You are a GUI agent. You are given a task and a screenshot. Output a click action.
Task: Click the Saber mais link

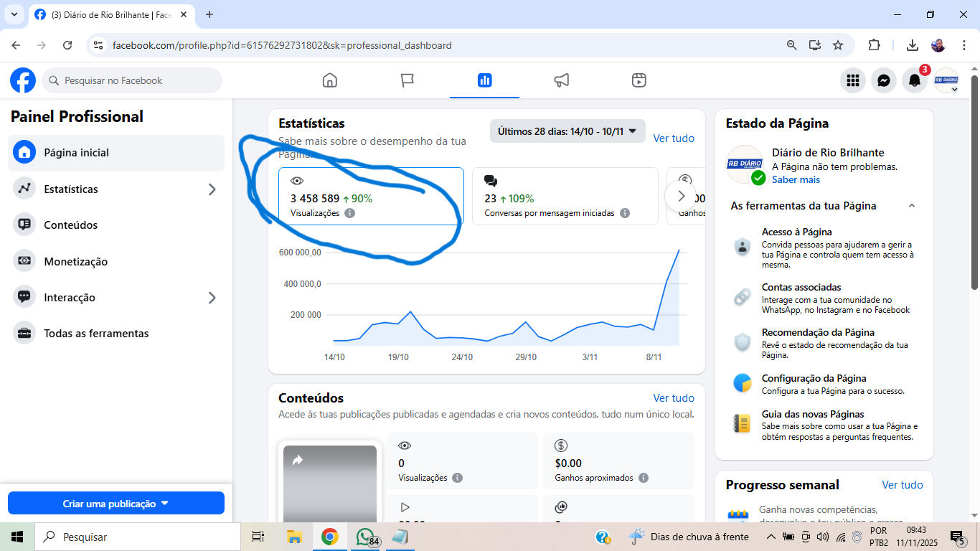796,179
